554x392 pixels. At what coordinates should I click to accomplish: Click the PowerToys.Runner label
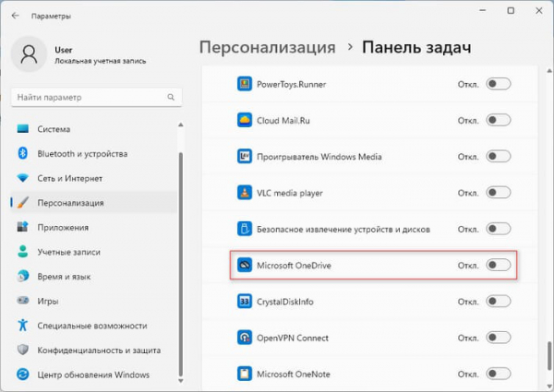coord(292,84)
